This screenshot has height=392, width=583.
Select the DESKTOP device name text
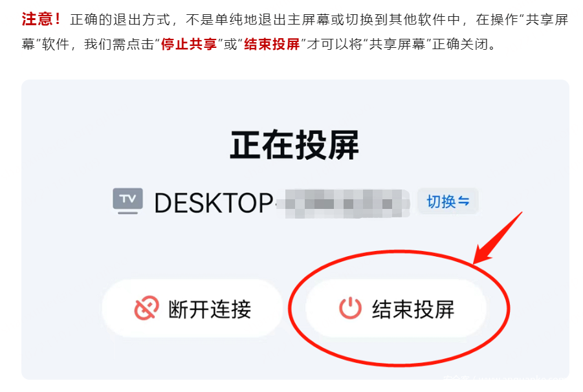[x=214, y=203]
